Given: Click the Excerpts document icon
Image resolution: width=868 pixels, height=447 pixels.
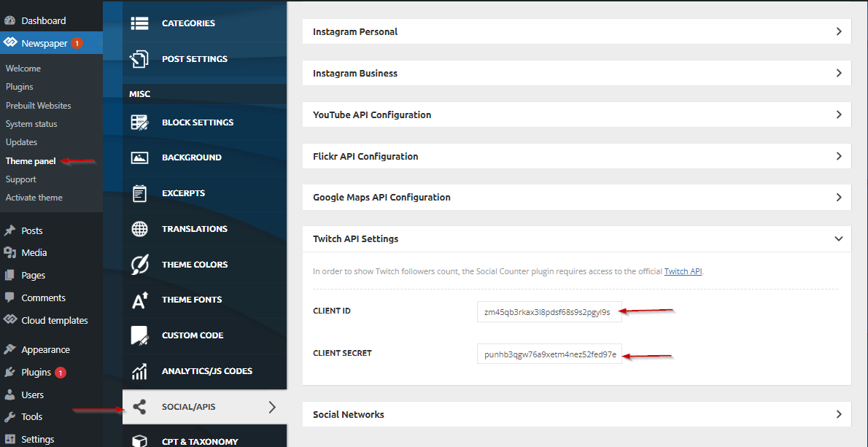Looking at the screenshot, I should 139,193.
